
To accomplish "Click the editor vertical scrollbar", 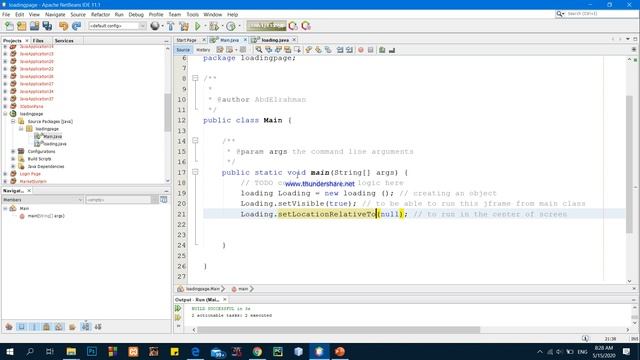I will pos(629,164).
